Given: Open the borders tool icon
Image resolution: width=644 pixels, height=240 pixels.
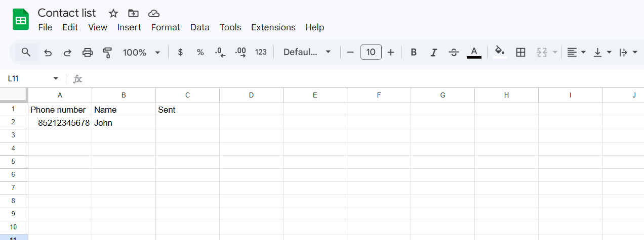Looking at the screenshot, I should tap(520, 52).
